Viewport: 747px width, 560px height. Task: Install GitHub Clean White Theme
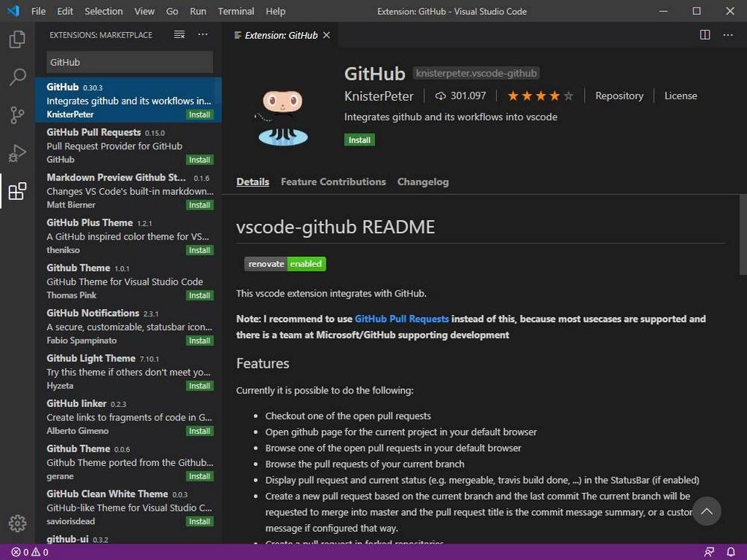coord(199,522)
